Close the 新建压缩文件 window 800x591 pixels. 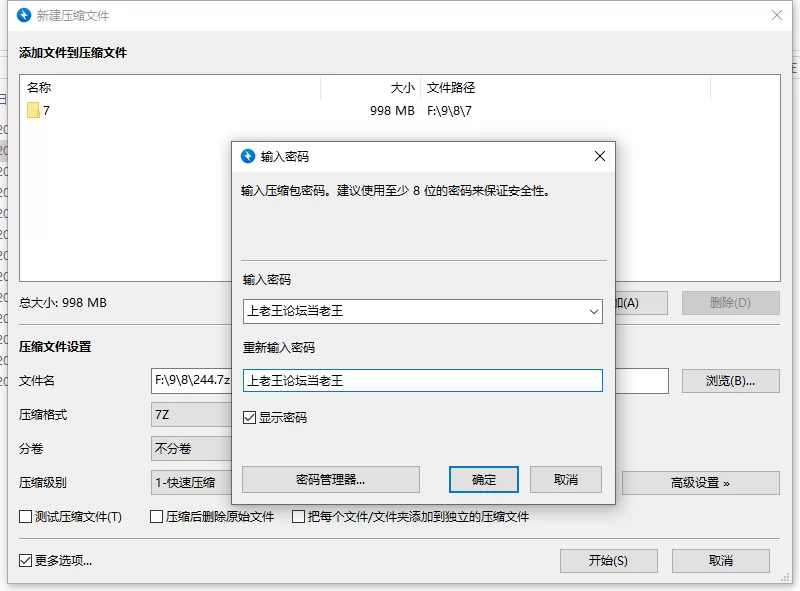777,15
